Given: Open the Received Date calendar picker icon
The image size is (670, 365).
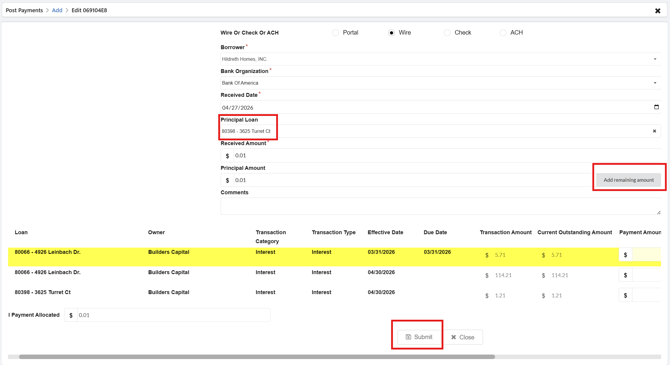Looking at the screenshot, I should 656,107.
